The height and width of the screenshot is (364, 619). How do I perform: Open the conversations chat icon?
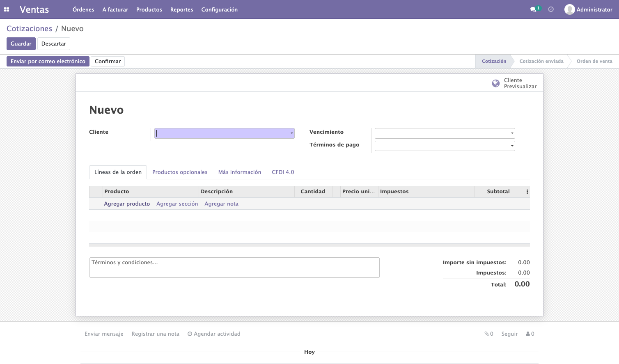click(x=533, y=9)
